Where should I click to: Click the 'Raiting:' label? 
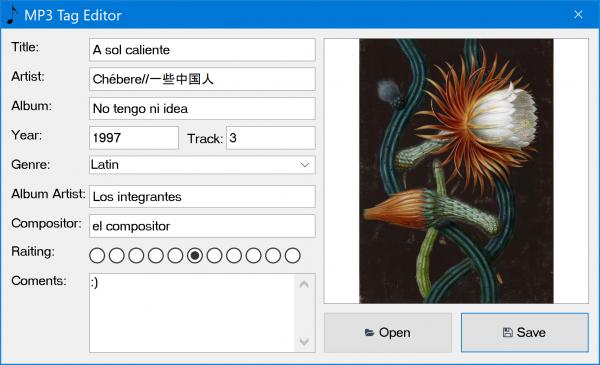point(33,252)
